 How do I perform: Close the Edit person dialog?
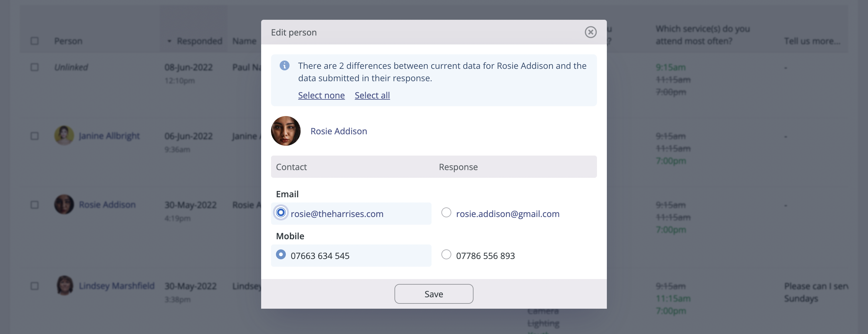590,32
